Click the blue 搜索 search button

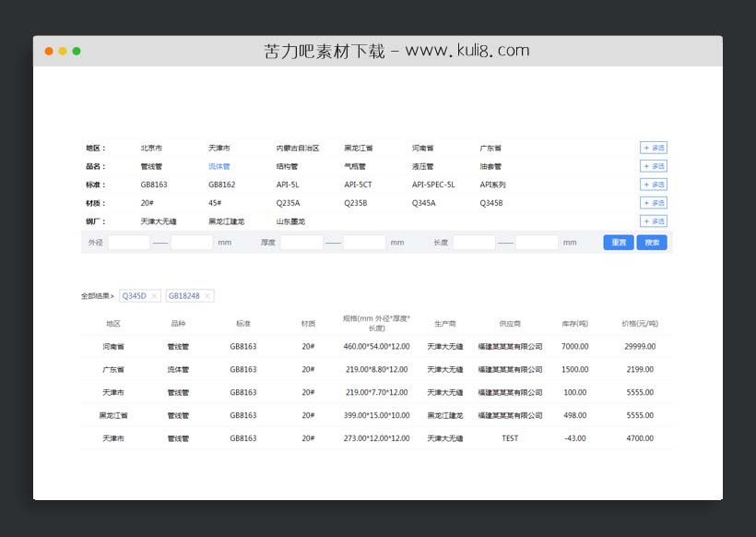tap(652, 242)
